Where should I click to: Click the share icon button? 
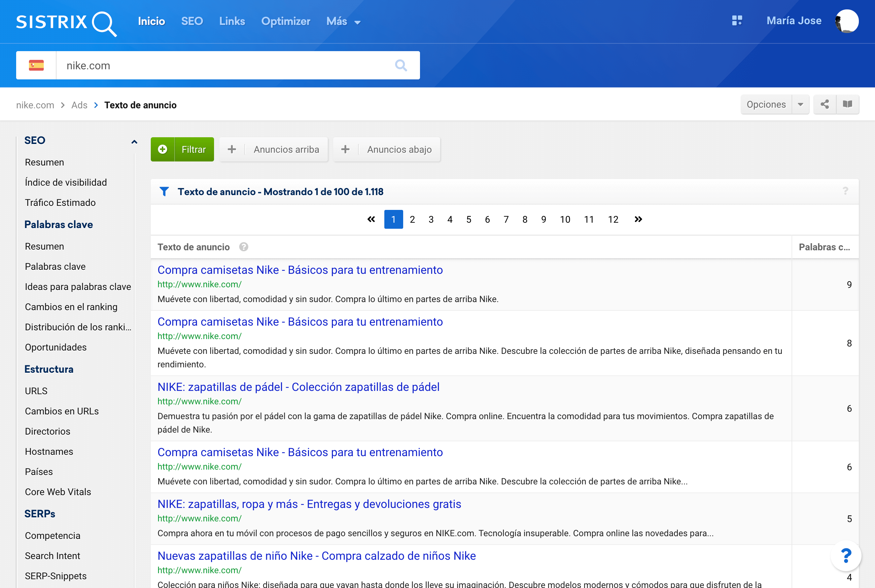825,104
